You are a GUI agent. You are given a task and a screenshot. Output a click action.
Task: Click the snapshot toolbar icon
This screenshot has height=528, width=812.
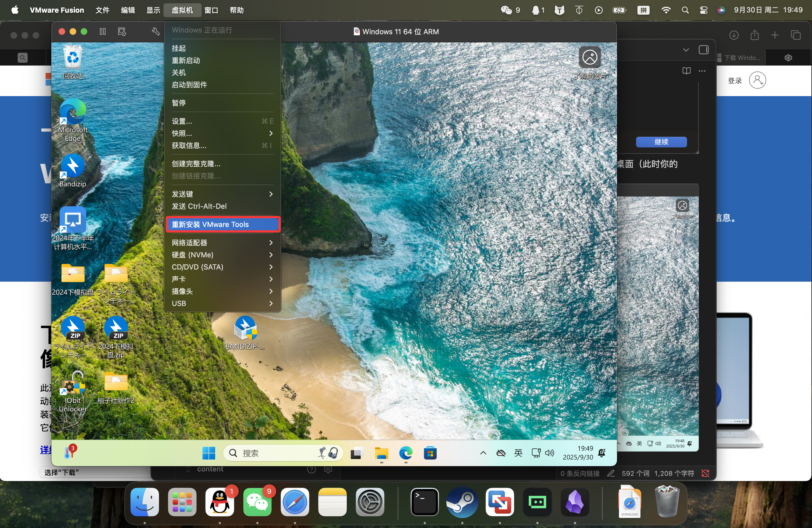pyautogui.click(x=122, y=32)
